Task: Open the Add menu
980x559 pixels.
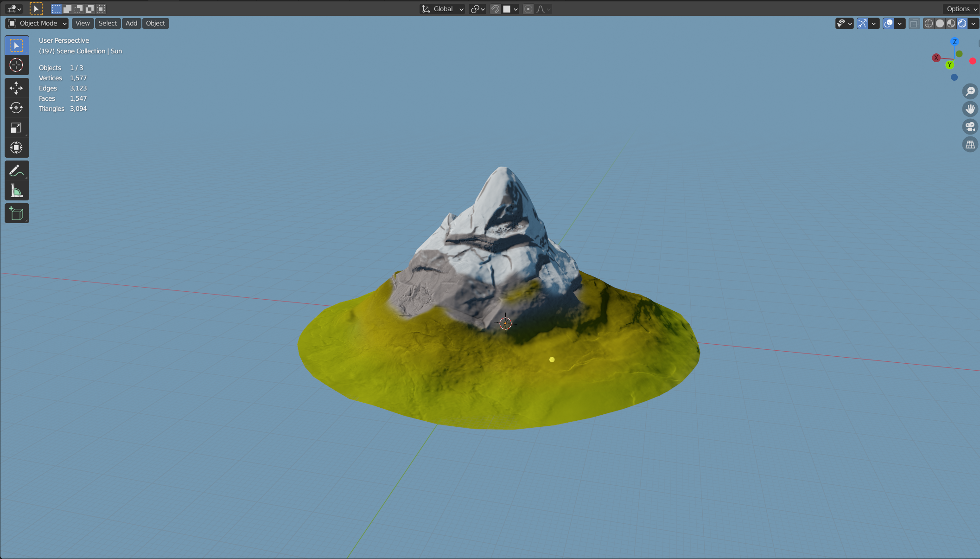Action: point(131,23)
